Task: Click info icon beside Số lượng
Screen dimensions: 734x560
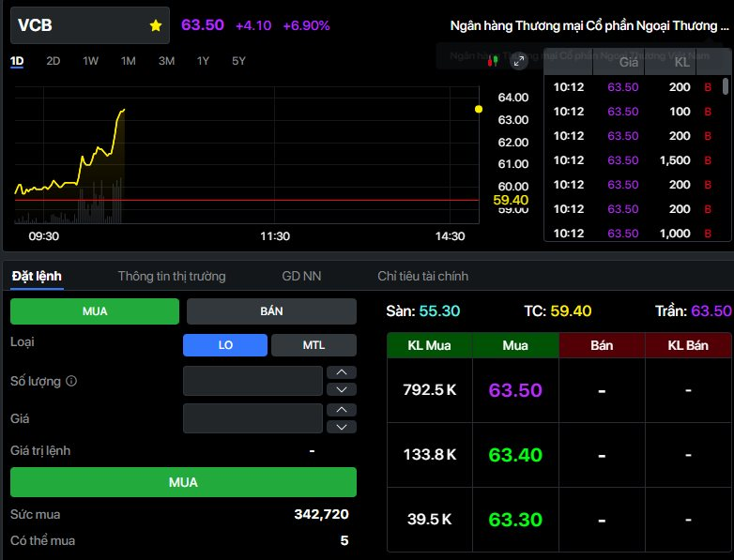Action: (x=71, y=382)
